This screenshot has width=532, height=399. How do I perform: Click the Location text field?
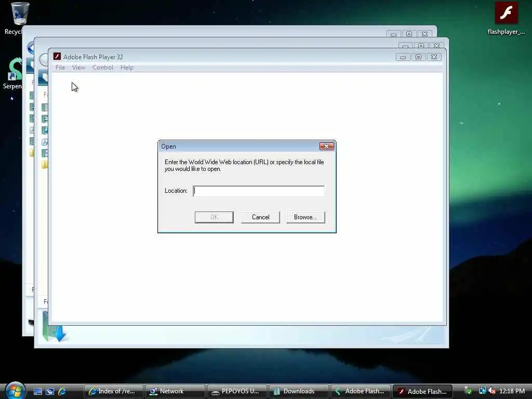tap(259, 191)
